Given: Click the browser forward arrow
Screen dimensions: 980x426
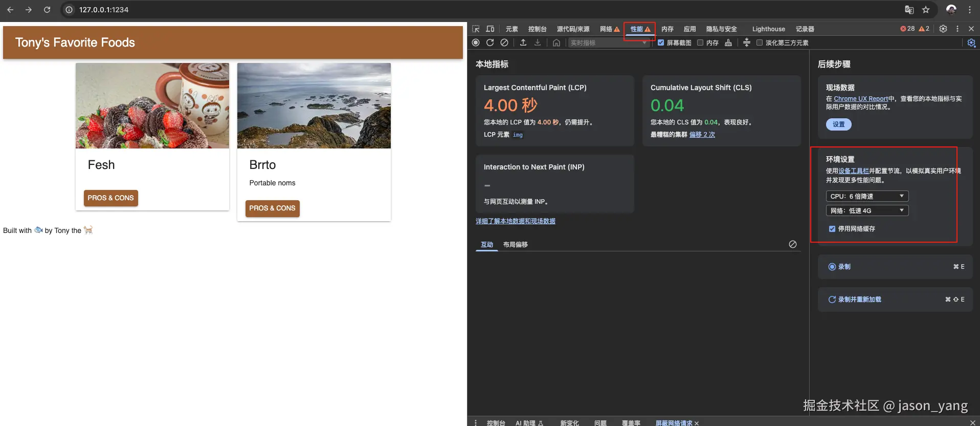Looking at the screenshot, I should click(x=29, y=10).
